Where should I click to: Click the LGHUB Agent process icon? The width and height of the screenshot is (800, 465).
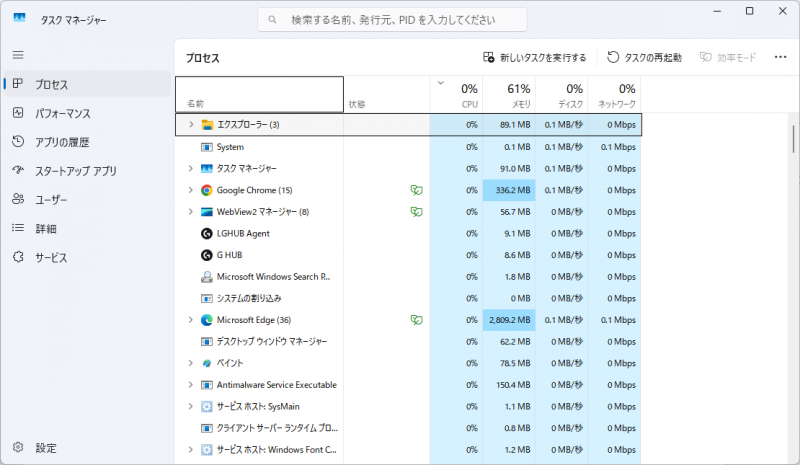pos(207,233)
